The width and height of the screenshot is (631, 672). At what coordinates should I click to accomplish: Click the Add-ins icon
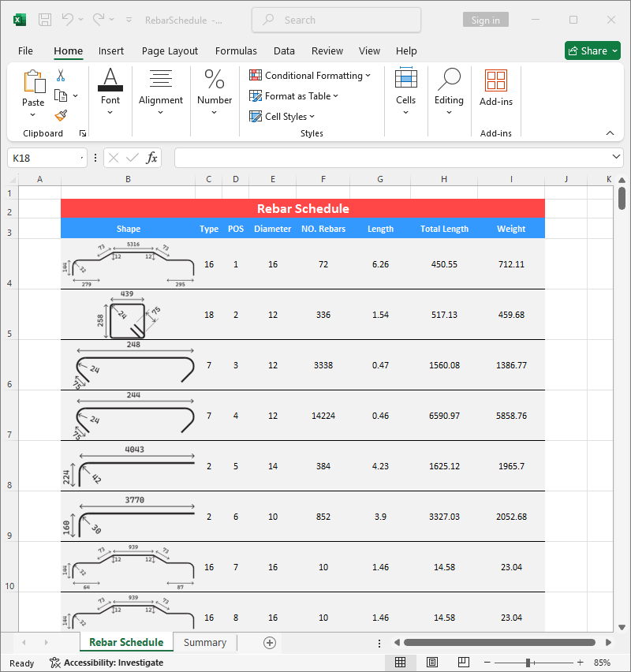(x=496, y=80)
